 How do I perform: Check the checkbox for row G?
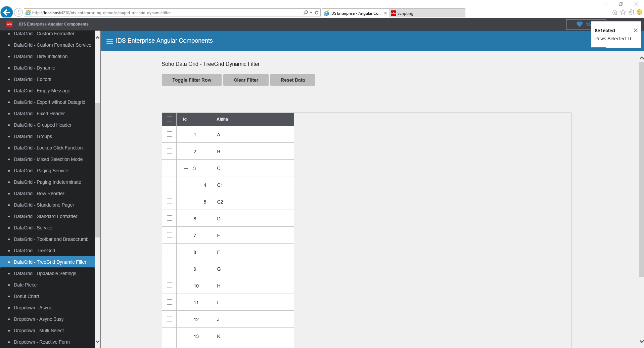(x=170, y=268)
